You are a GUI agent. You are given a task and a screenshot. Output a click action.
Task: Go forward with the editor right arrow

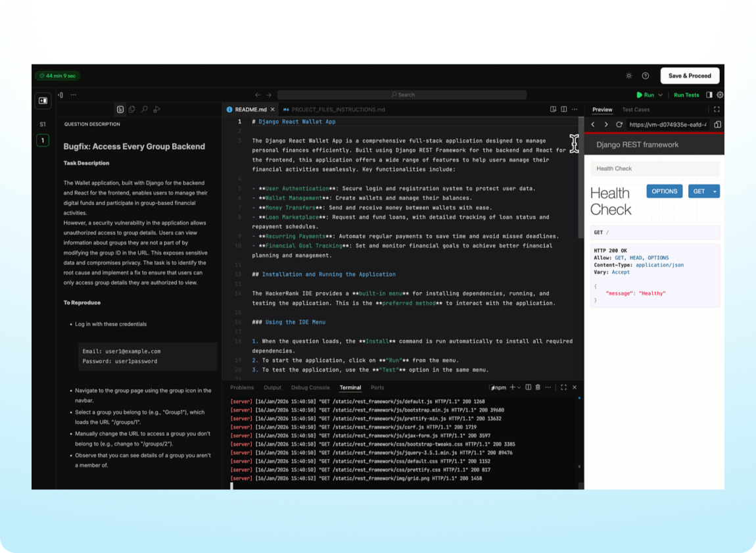[x=269, y=95]
